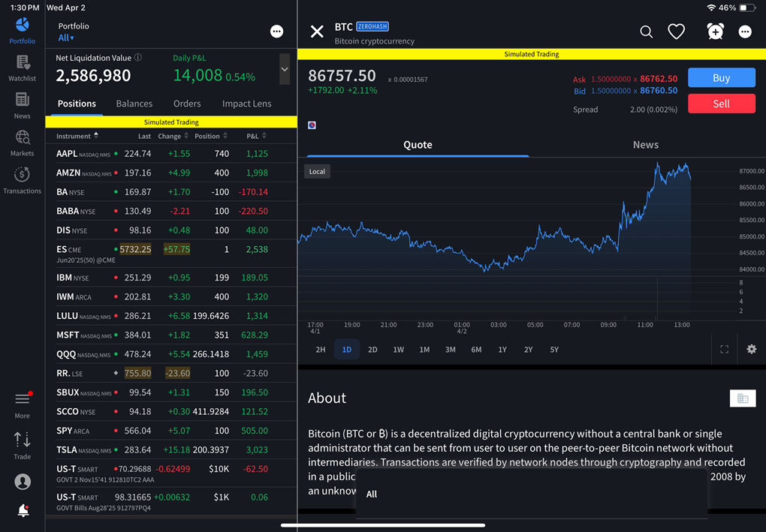Select the 2H chart timeframe

point(321,350)
